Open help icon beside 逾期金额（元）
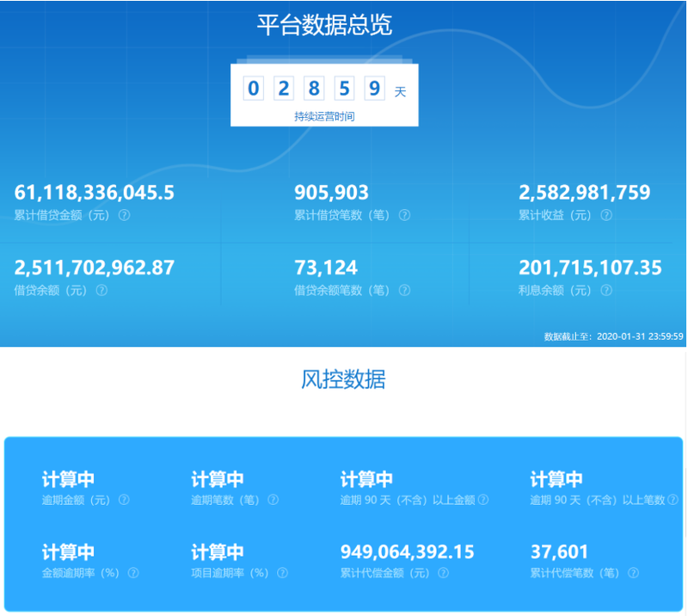The image size is (688, 616). [x=124, y=500]
